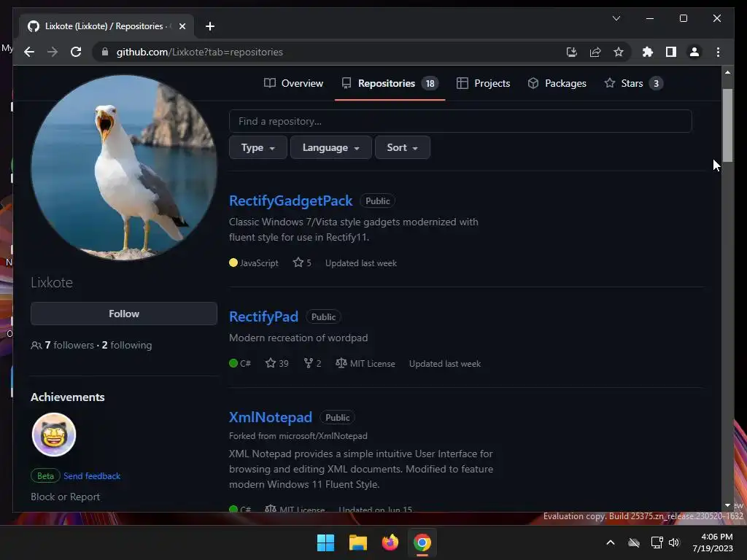Open the tab search chevron
This screenshot has height=560, width=747.
[x=616, y=18]
